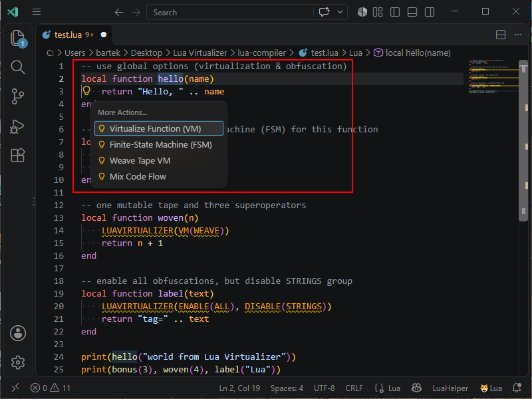Select the test.lua editor tab
This screenshot has height=399, width=532.
(x=74, y=35)
